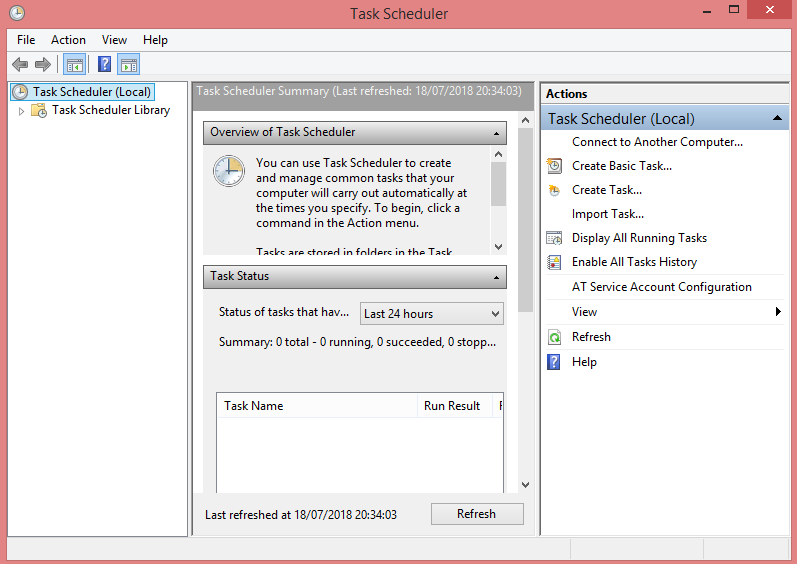Viewport: 797px width, 564px height.
Task: Click the Overview text scroll up arrow
Action: [498, 154]
